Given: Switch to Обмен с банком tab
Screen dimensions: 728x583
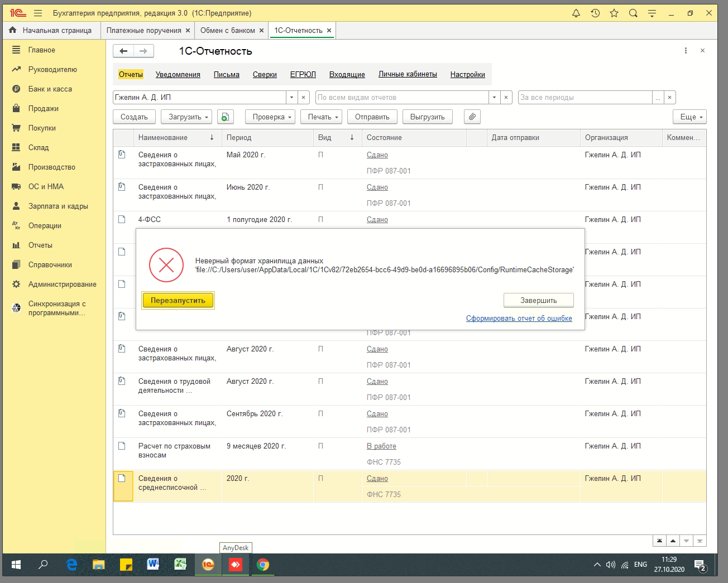Looking at the screenshot, I should coord(228,30).
